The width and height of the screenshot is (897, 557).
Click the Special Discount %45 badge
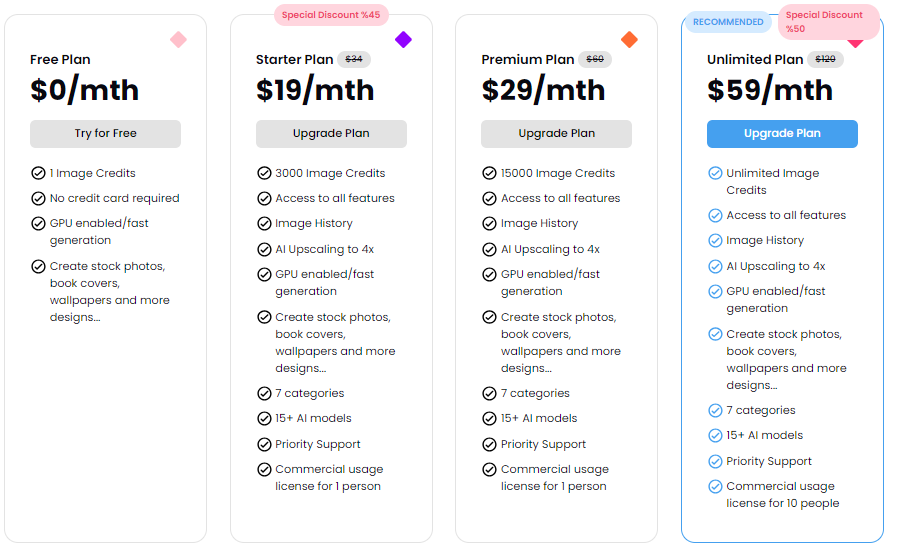tap(331, 15)
